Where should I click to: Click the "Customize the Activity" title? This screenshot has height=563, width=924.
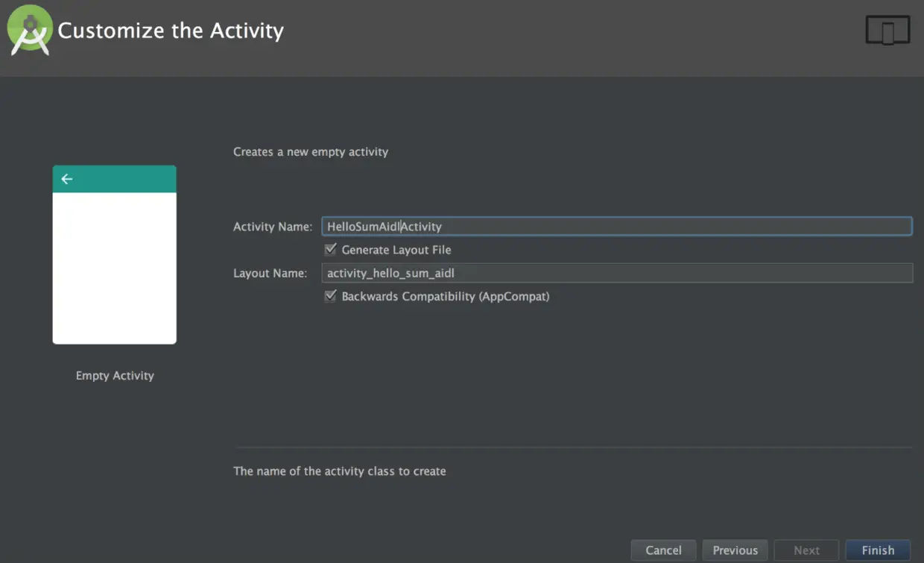[171, 31]
